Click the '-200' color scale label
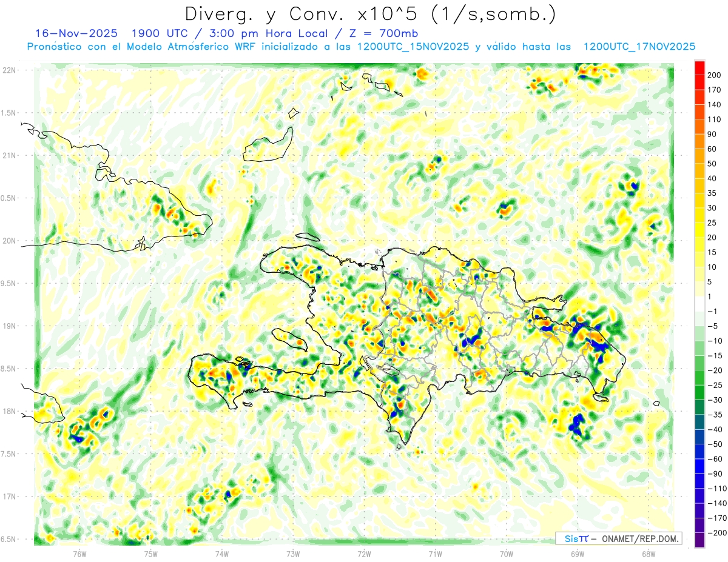Image resolution: width=728 pixels, height=562 pixels. tap(716, 533)
